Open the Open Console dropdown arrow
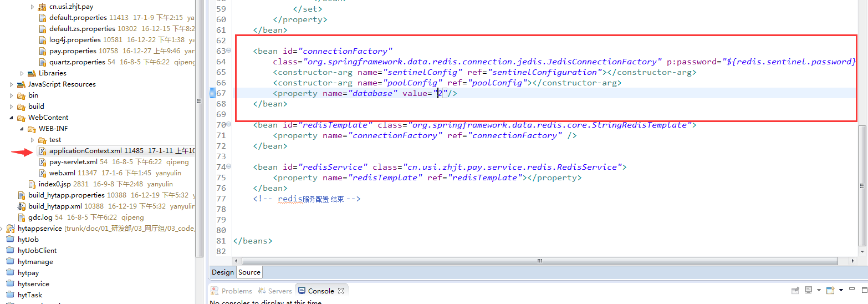The height and width of the screenshot is (304, 868). tap(841, 290)
